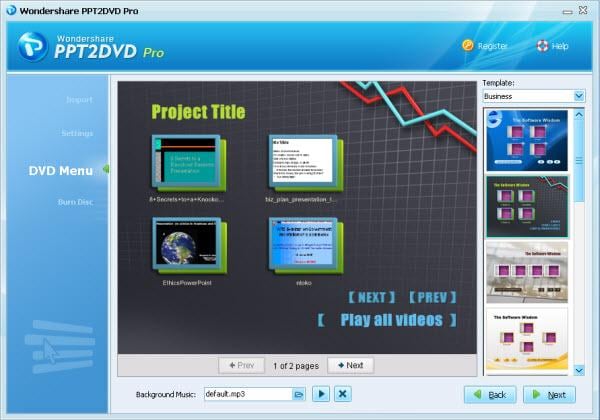Select the blue Software Window template
600x420 pixels.
pyautogui.click(x=527, y=140)
